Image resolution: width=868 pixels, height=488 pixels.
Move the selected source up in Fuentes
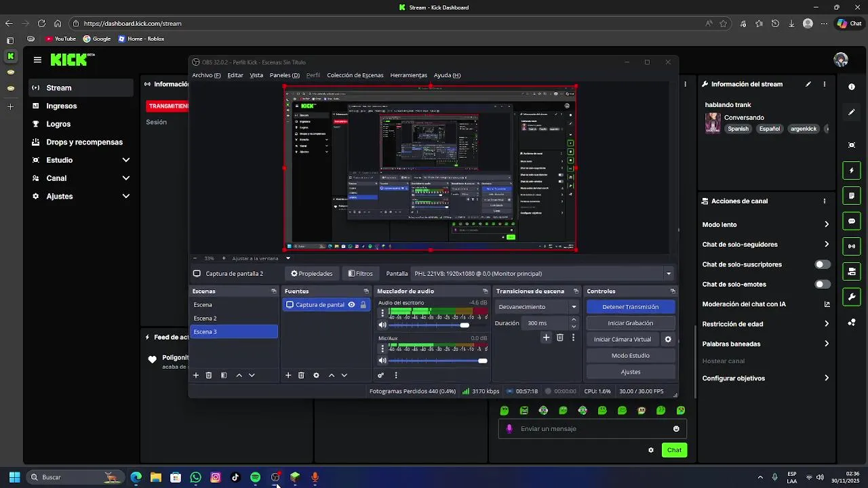pos(332,375)
